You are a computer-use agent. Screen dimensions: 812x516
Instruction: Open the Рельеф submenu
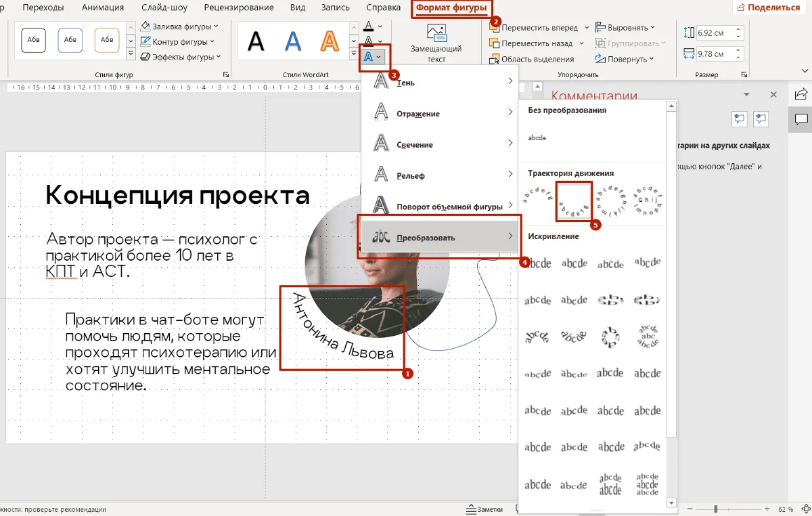pos(441,175)
